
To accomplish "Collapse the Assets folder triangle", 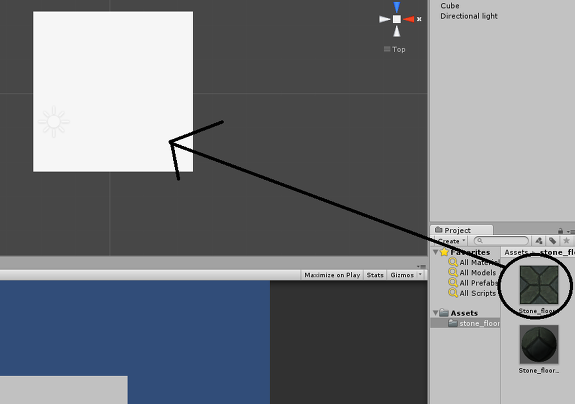I will coord(435,313).
